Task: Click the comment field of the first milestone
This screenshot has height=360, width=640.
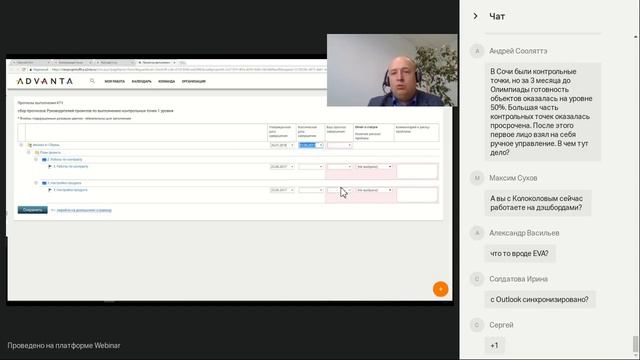Action: coord(417,171)
